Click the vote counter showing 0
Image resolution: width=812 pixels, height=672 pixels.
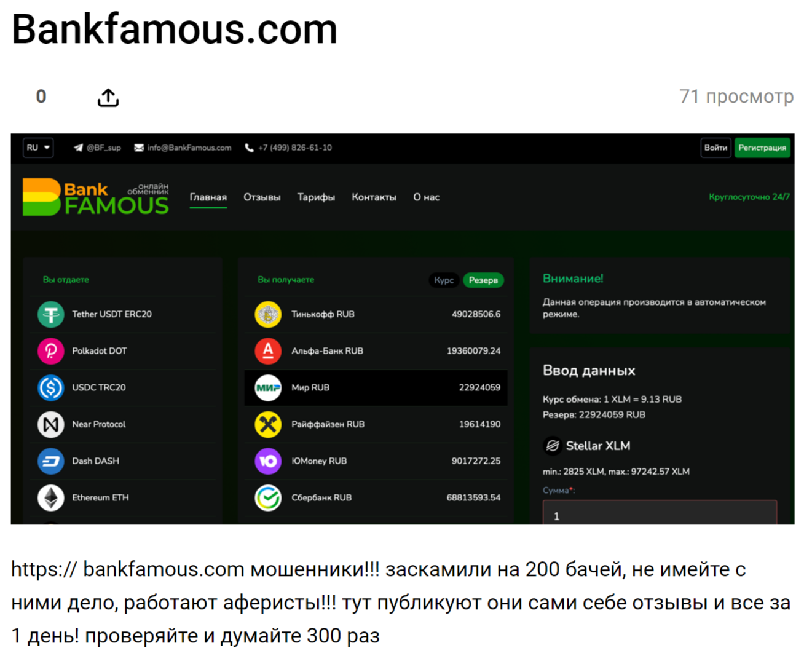click(41, 97)
